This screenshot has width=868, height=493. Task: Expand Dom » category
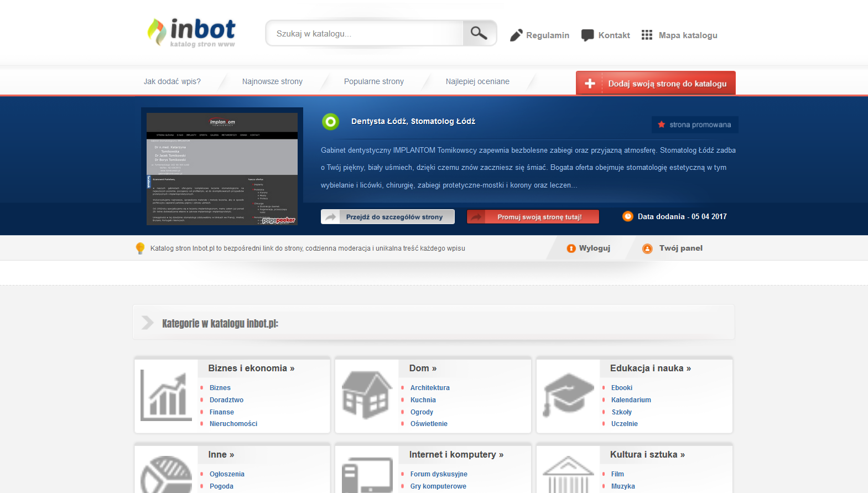[x=423, y=369]
